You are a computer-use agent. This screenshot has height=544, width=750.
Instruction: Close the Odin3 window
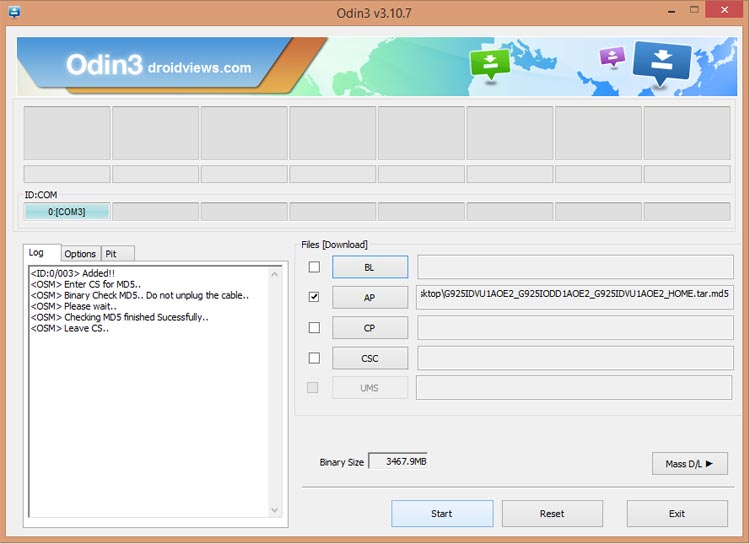(x=724, y=10)
